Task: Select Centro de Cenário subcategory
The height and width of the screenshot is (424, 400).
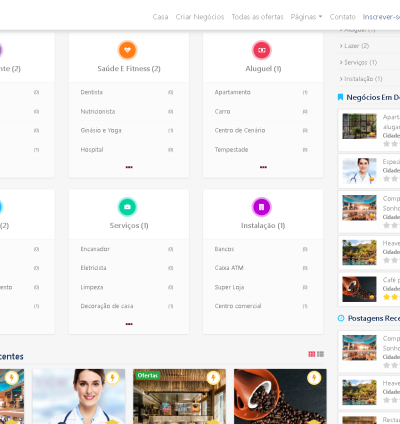Action: point(240,130)
